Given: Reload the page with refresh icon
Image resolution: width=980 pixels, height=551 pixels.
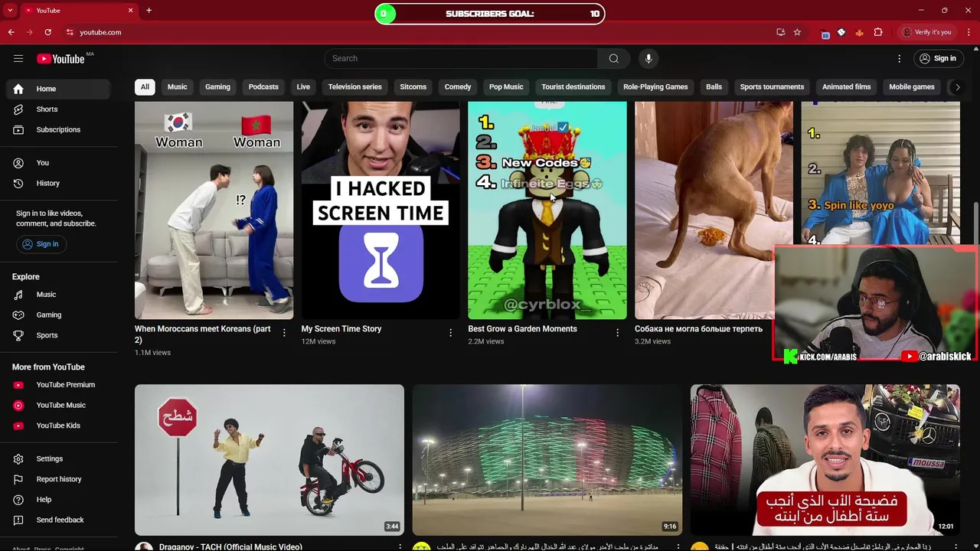Looking at the screenshot, I should [47, 32].
